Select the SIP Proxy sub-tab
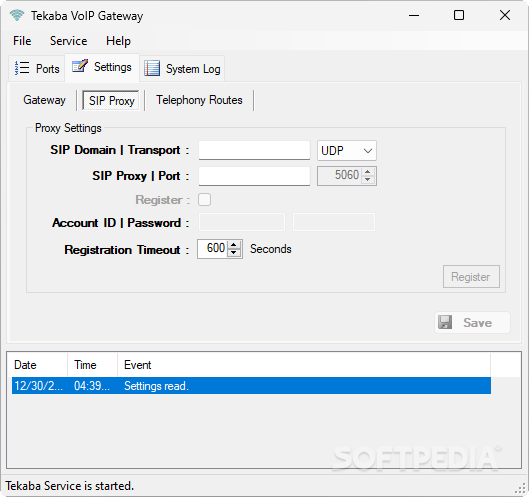Viewport: 529px width, 497px height. pyautogui.click(x=111, y=100)
